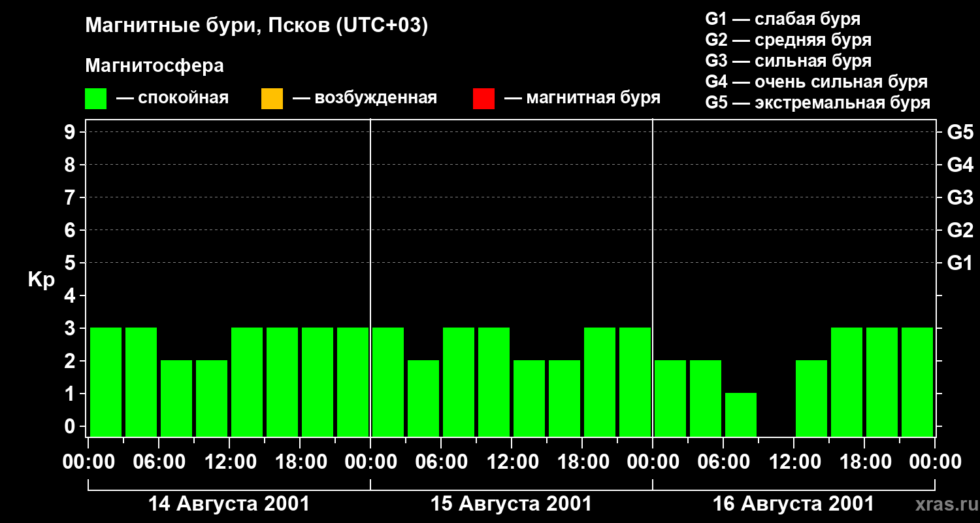This screenshot has height=523, width=980.
Task: Click the 16 August 12:00–15:00 bar at Kp 2
Action: tap(811, 398)
